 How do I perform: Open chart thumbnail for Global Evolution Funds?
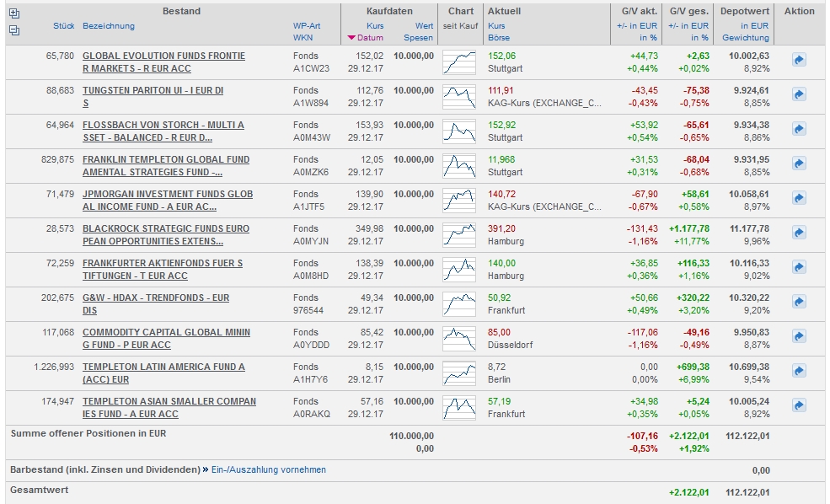click(x=459, y=62)
